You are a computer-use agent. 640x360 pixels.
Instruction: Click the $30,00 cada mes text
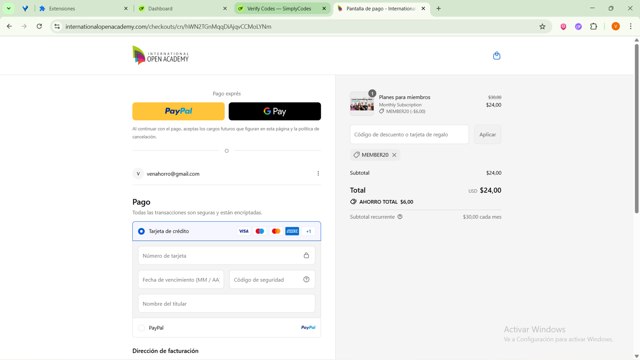pos(482,217)
